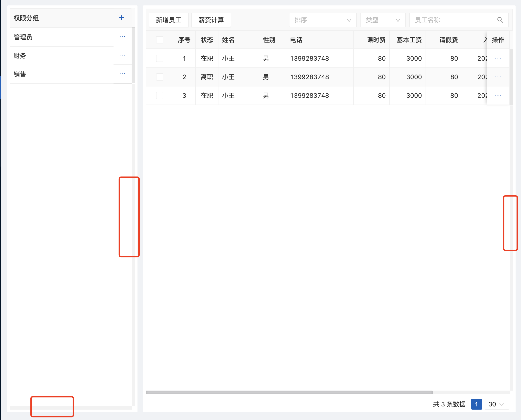Check the checkbox for employee row 2
521x420 pixels.
[159, 77]
